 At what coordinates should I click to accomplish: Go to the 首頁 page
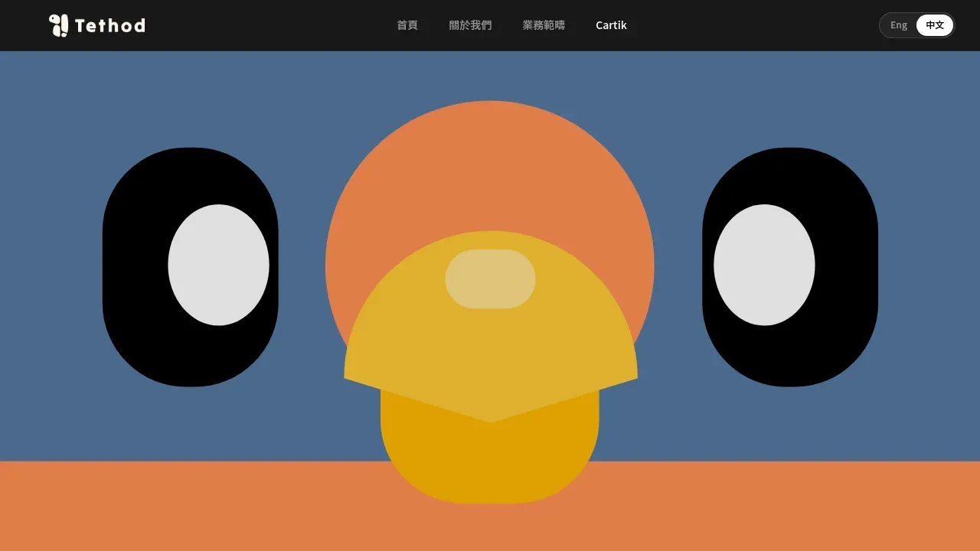click(x=407, y=25)
